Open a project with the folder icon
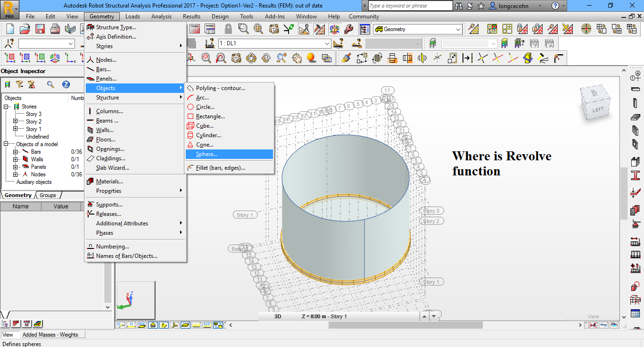Screen dimensions: 644x347 tap(25, 29)
